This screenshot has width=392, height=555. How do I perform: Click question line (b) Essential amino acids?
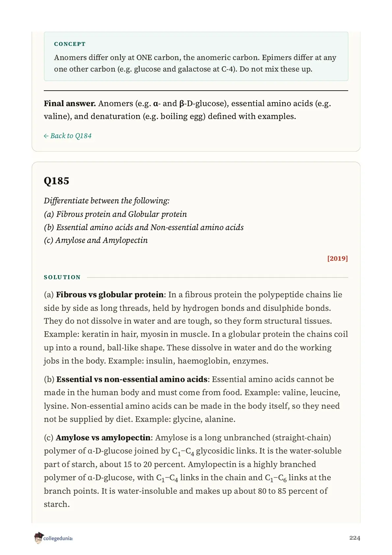point(144,227)
